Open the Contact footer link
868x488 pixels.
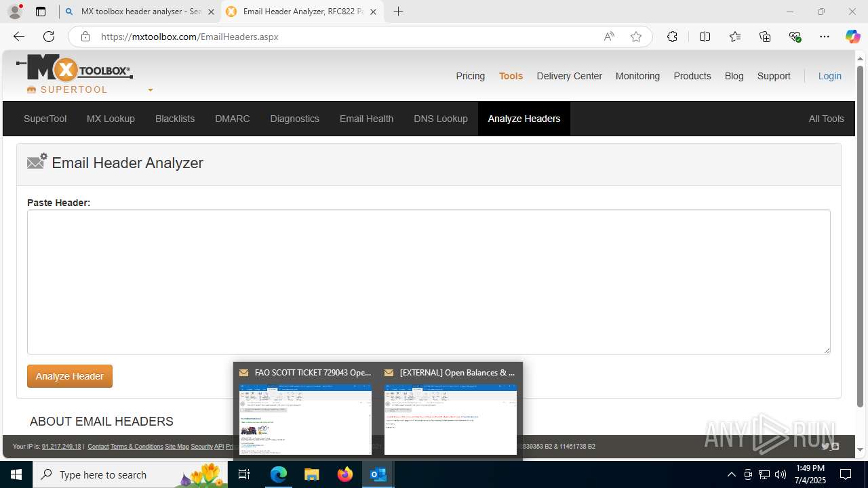98,447
